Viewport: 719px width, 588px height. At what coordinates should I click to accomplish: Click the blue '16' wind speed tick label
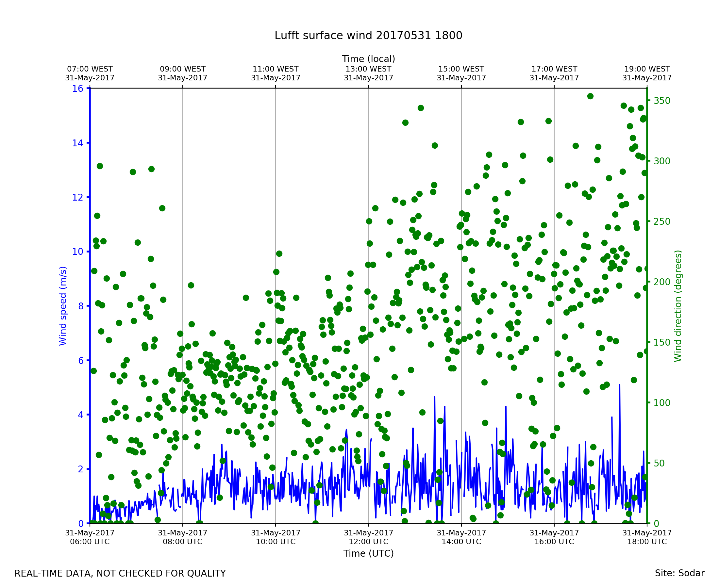[77, 89]
